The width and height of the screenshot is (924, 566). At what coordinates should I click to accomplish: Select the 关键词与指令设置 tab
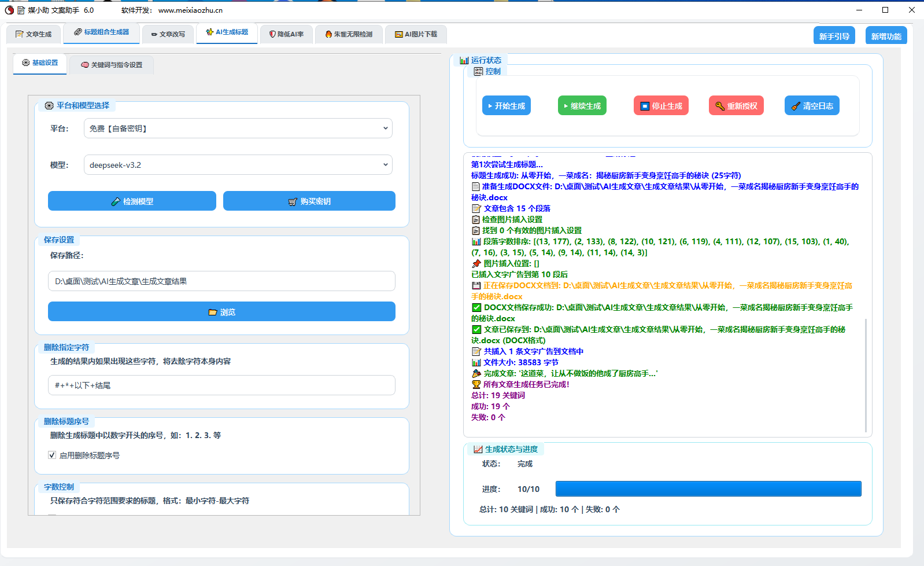point(112,65)
